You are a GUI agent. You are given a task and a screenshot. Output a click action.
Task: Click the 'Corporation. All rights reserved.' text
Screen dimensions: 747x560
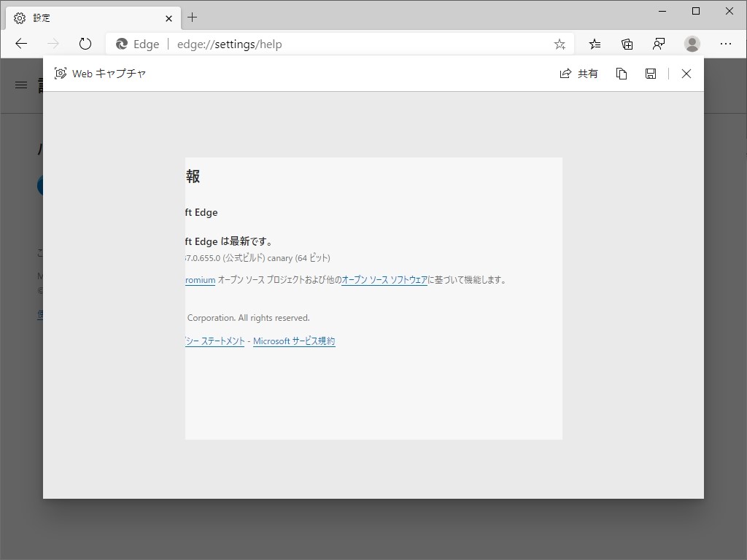pyautogui.click(x=248, y=318)
